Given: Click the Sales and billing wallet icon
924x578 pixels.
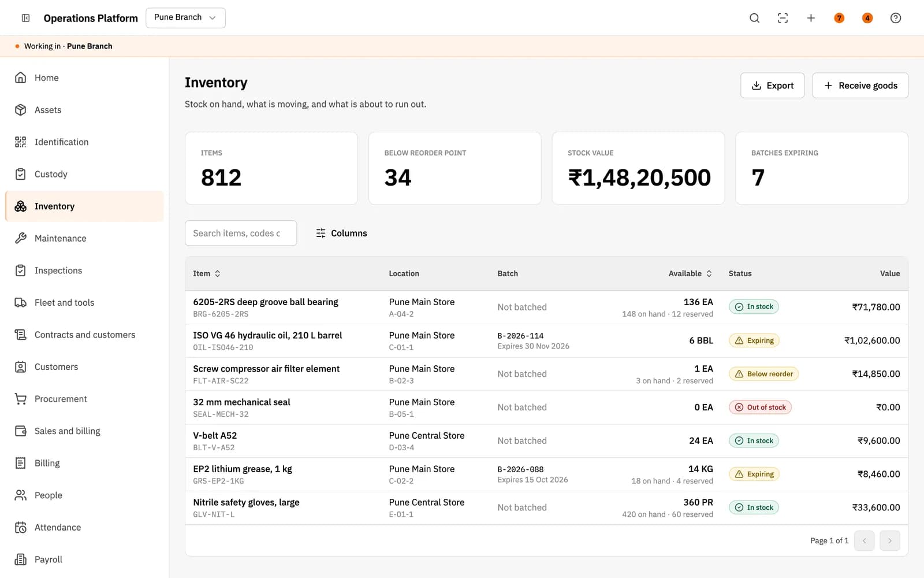Looking at the screenshot, I should [x=21, y=431].
